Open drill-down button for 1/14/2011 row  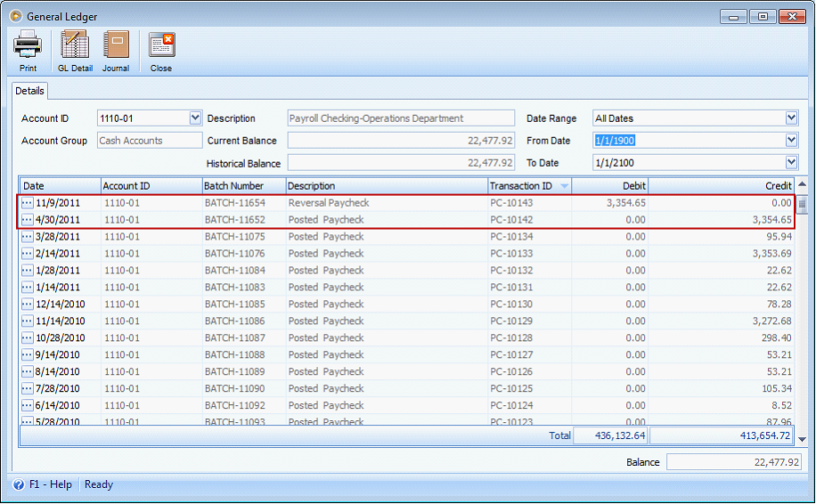pos(27,287)
